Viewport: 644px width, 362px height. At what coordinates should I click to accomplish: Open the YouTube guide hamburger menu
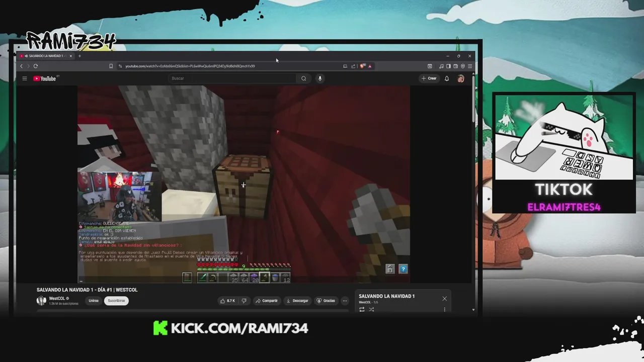point(24,78)
